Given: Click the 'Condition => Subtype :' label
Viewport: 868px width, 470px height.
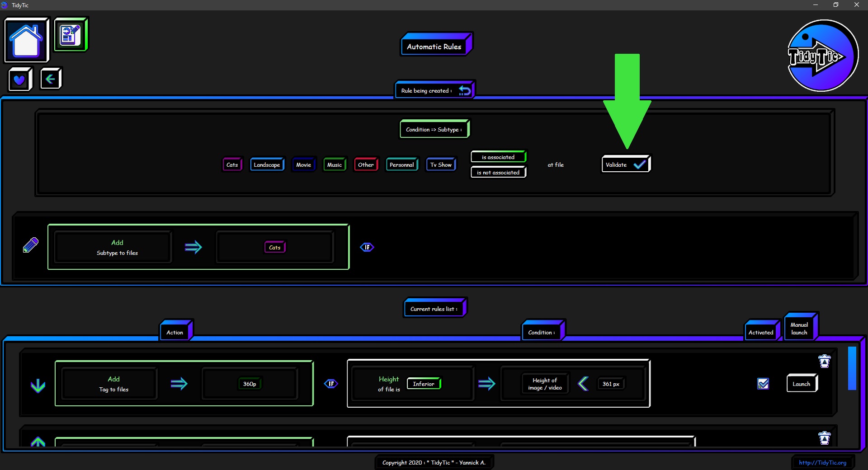Looking at the screenshot, I should 435,129.
